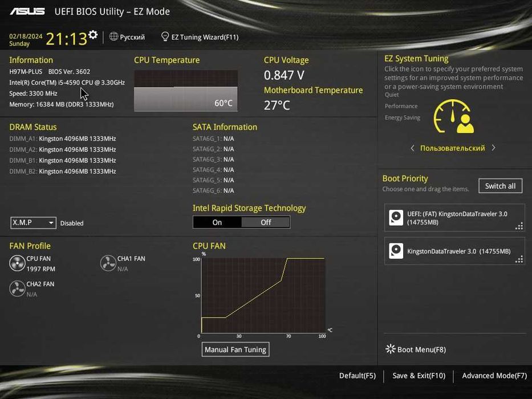The height and width of the screenshot is (399, 532).
Task: Click BIOS Ver. 3602 text
Action: [69, 72]
